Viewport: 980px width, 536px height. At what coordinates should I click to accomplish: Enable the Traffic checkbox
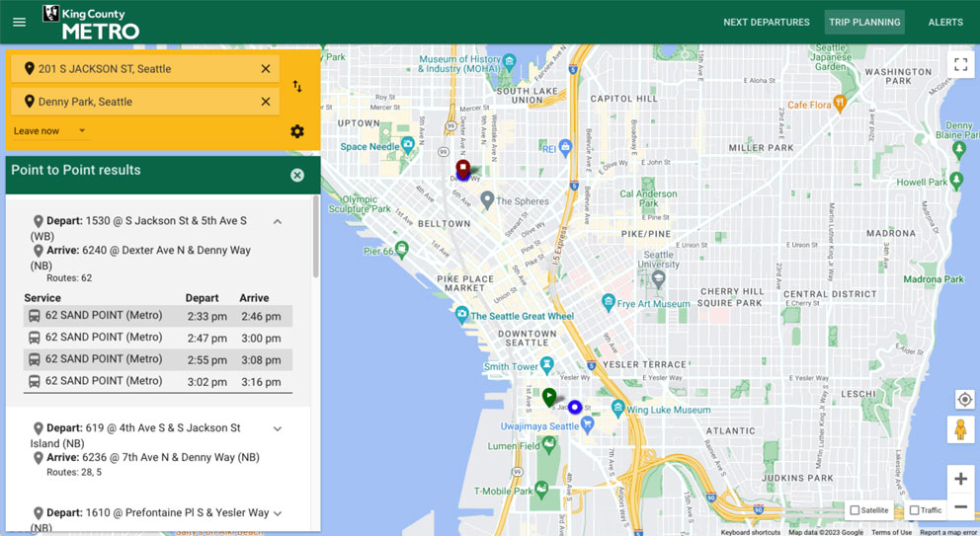(915, 510)
